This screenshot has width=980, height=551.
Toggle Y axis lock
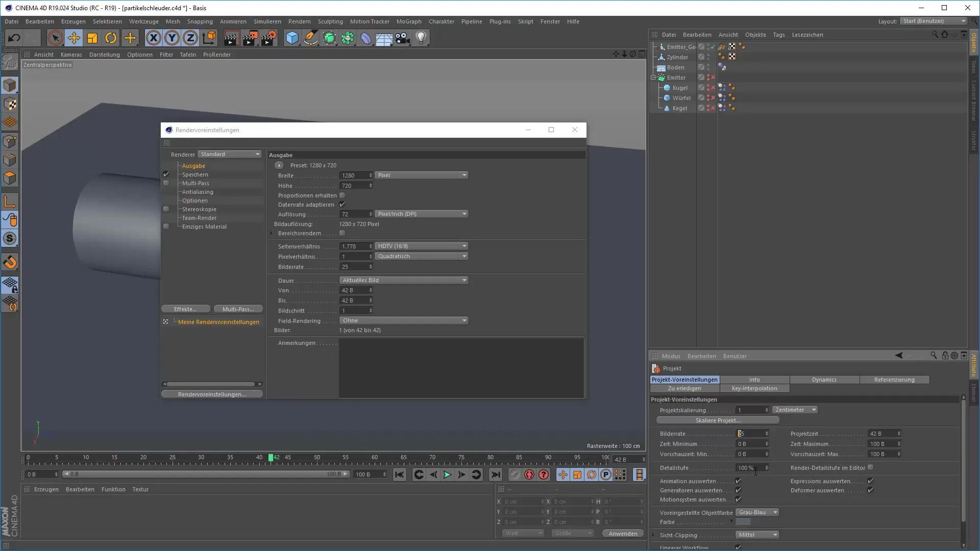[x=172, y=38]
